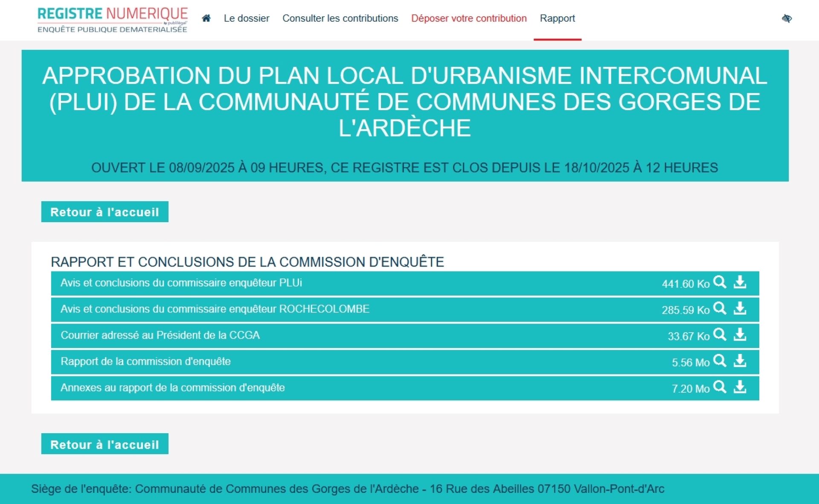The image size is (819, 504).
Task: Download the PLUi avis et conclusions
Action: coord(740,282)
